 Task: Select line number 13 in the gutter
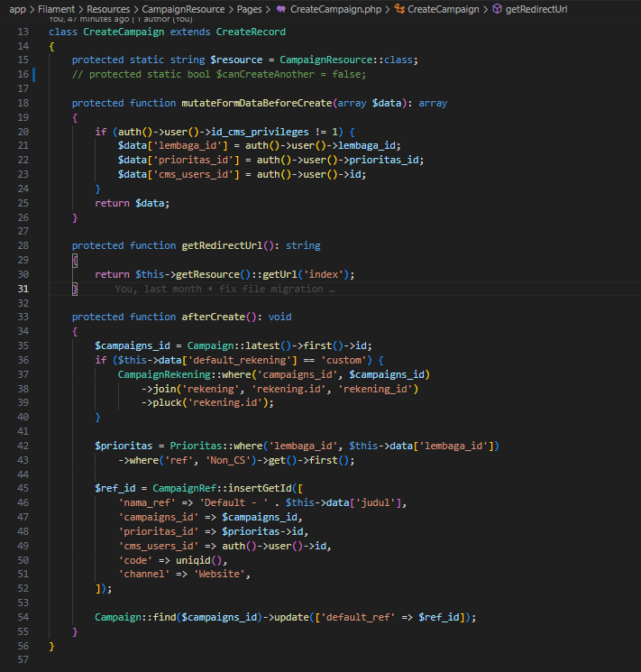click(x=23, y=32)
